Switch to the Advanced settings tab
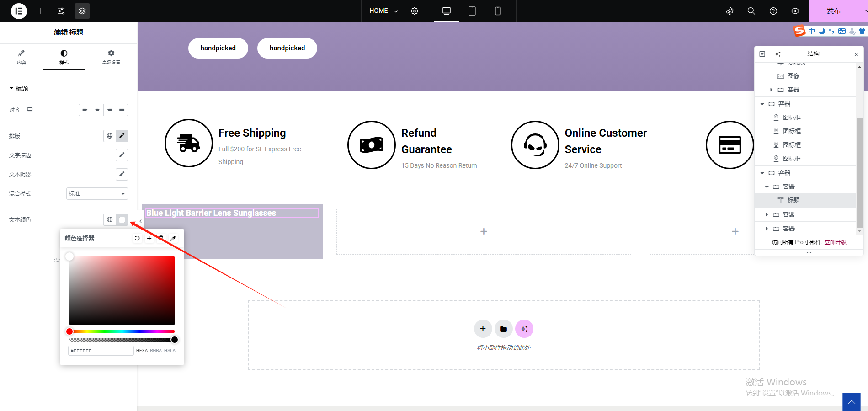Image resolution: width=868 pixels, height=411 pixels. [111, 57]
